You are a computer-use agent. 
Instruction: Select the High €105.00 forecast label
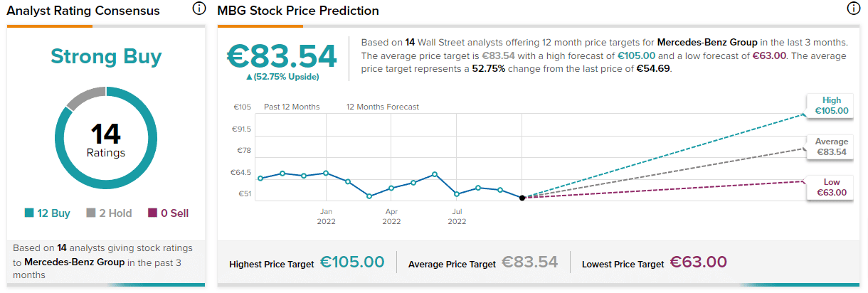click(x=830, y=106)
